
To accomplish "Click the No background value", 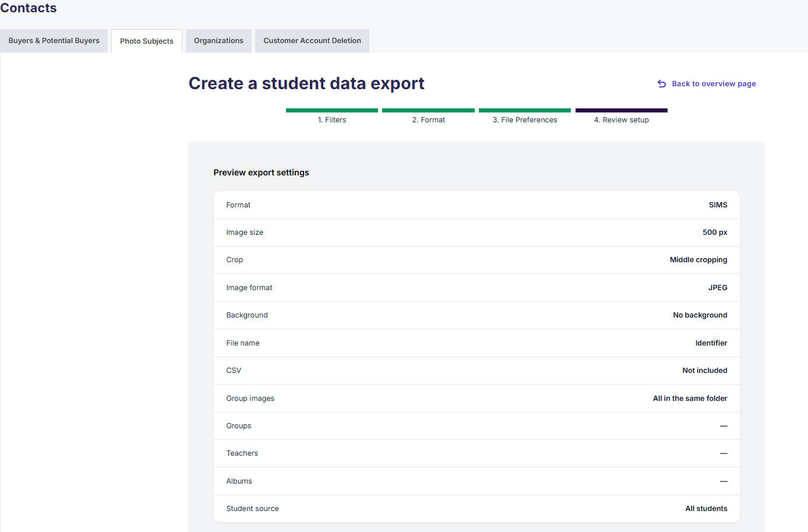I will pyautogui.click(x=700, y=315).
